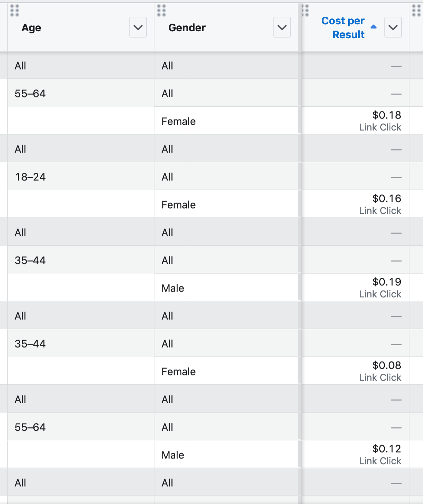Grab the Cost per Result drag handle

305,11
